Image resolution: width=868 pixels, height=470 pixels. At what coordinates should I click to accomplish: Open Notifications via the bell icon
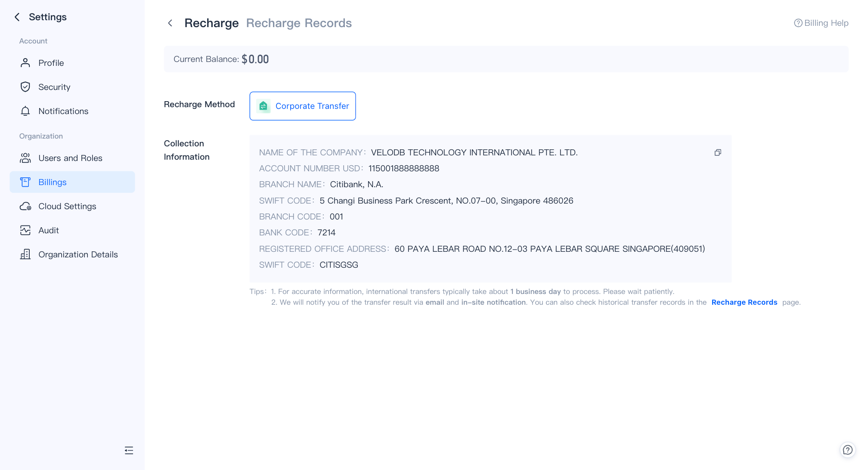(25, 111)
